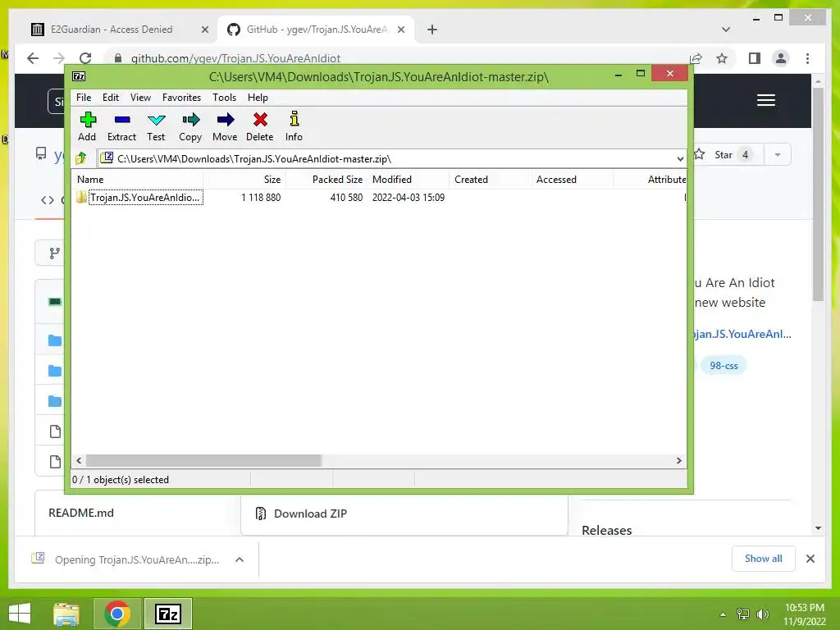Image resolution: width=840 pixels, height=630 pixels.
Task: Click the horizontal scrollbar left arrow
Action: coord(80,461)
